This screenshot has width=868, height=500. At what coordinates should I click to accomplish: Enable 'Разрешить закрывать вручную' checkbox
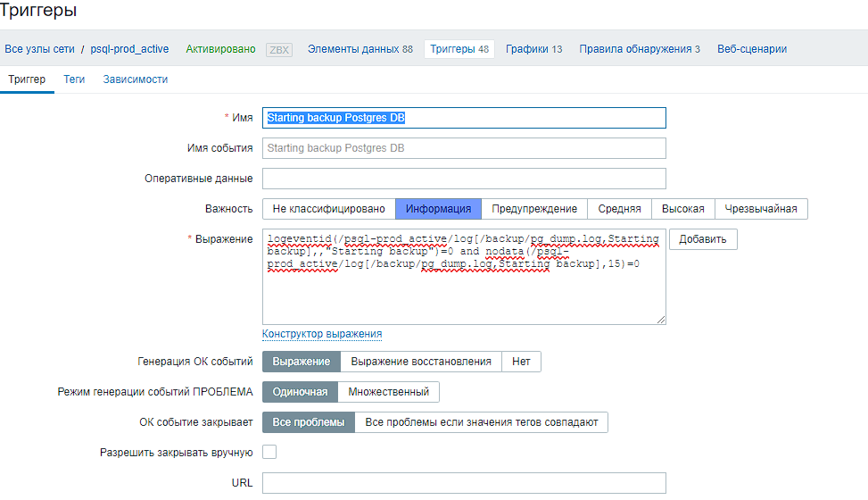(269, 453)
